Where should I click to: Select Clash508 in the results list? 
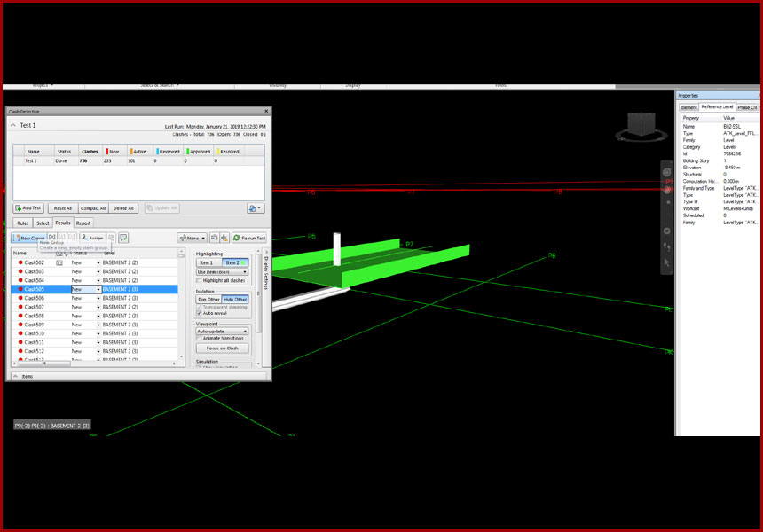pos(35,315)
